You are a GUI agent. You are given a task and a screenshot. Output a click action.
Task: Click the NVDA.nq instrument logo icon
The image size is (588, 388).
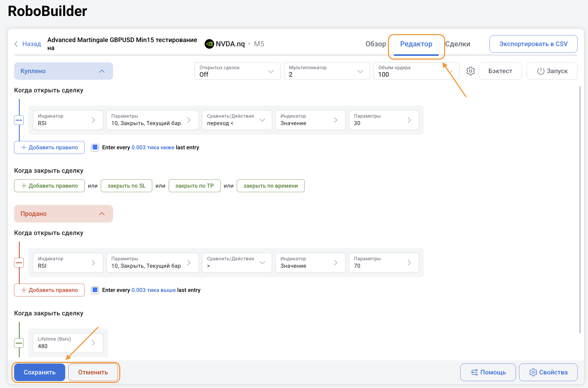click(209, 44)
